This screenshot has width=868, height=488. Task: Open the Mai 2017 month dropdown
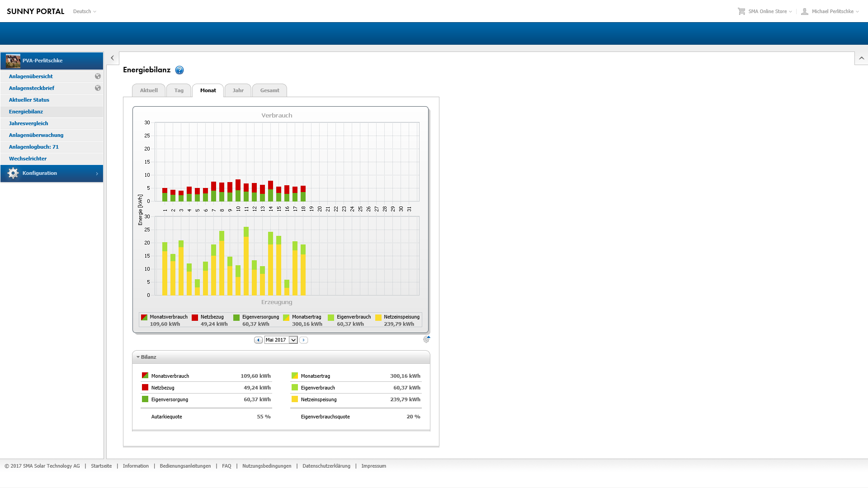pos(293,340)
